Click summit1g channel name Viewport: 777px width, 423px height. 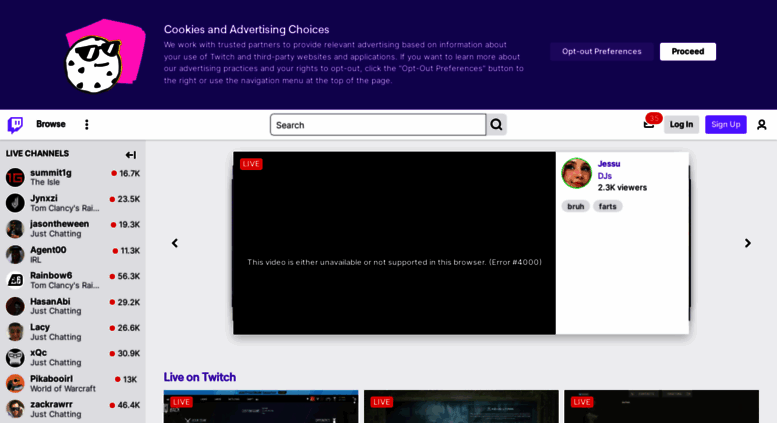(x=51, y=173)
